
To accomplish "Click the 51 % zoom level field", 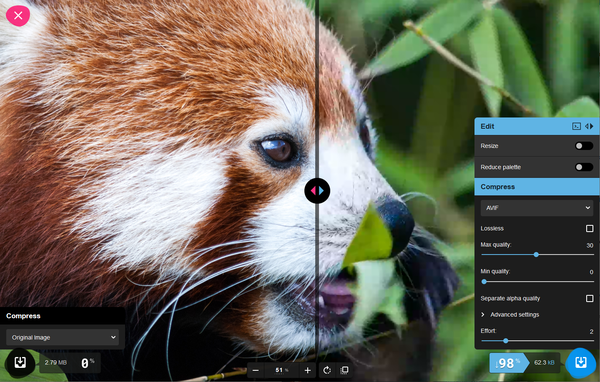I will click(x=282, y=370).
